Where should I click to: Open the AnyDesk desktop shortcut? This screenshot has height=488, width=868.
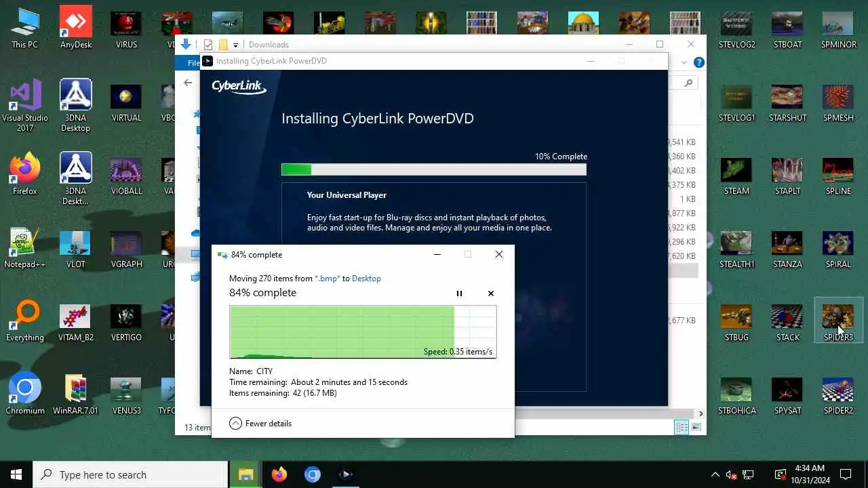click(x=75, y=28)
